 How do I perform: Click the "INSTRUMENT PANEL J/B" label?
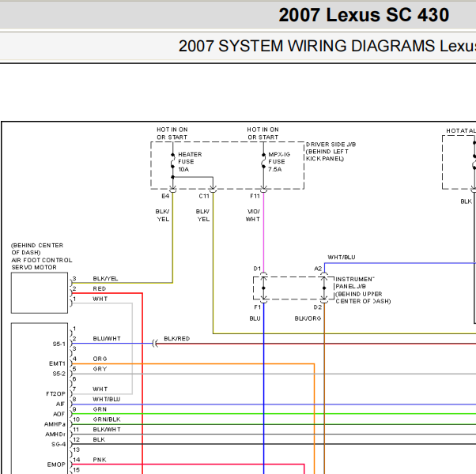pos(354,283)
